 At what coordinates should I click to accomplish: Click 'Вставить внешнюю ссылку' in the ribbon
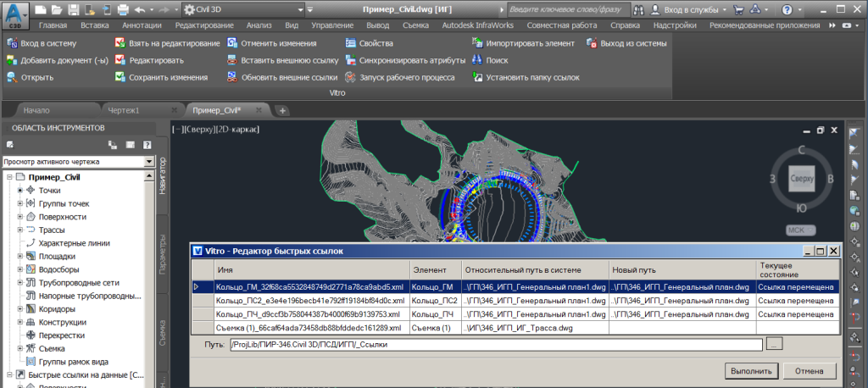pyautogui.click(x=289, y=60)
